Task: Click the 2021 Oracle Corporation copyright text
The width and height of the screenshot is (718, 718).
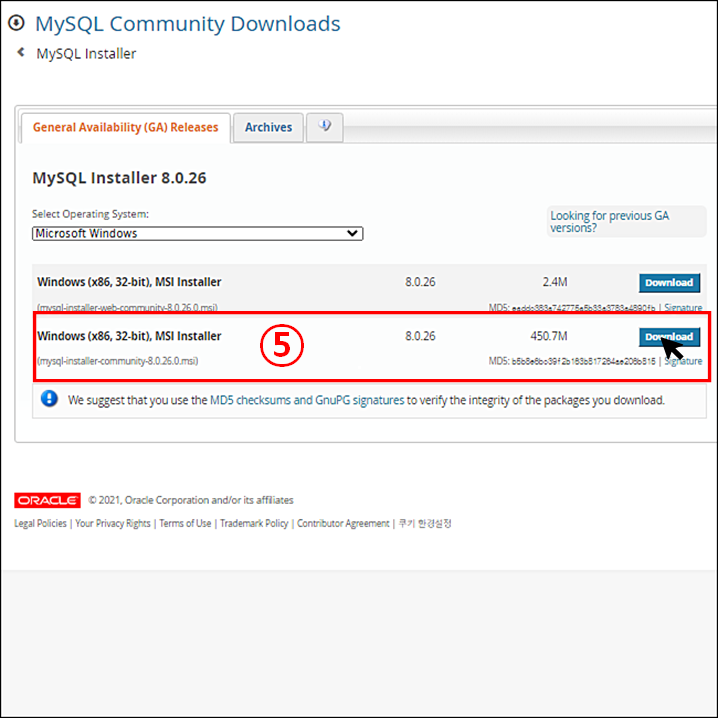Action: coord(191,500)
